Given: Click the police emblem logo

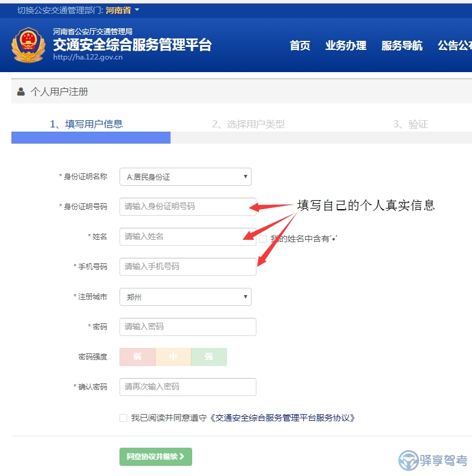Looking at the screenshot, I should 28,45.
